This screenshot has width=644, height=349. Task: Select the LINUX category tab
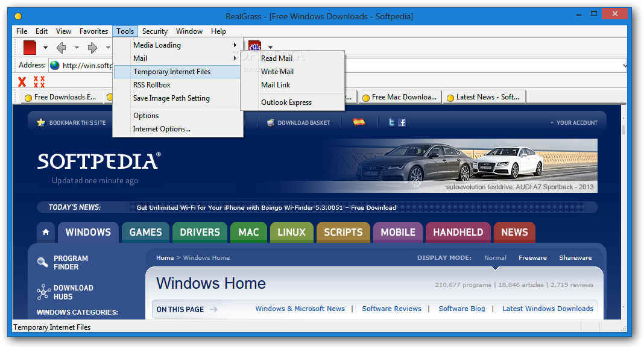(x=292, y=233)
